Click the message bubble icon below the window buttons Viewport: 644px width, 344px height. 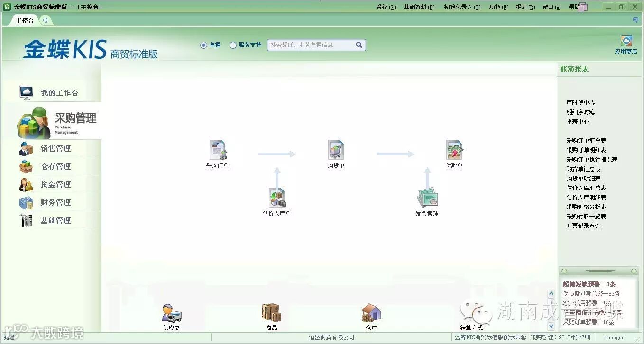point(635,20)
